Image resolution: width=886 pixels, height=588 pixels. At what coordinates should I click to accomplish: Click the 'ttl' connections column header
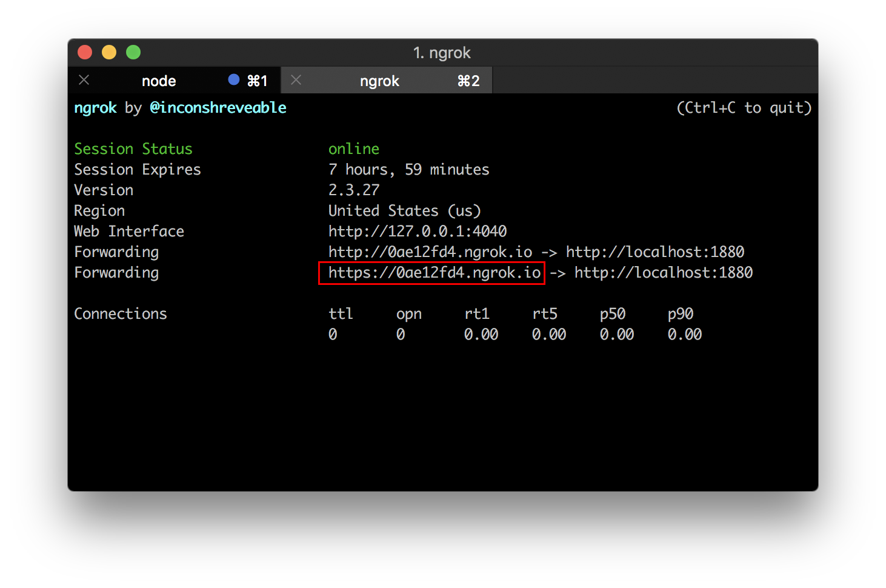pos(341,314)
